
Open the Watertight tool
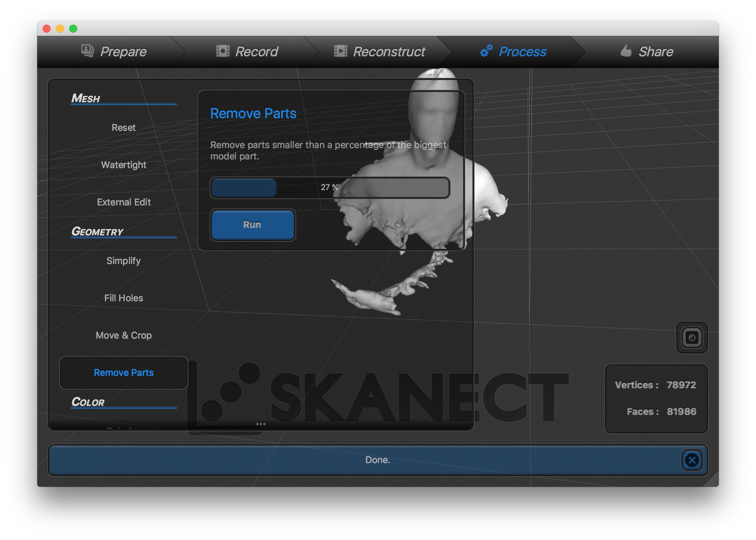123,165
